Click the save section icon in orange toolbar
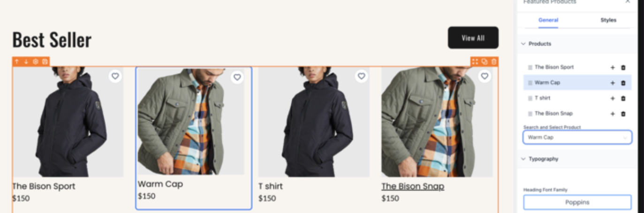This screenshot has height=213, width=644. [45, 61]
